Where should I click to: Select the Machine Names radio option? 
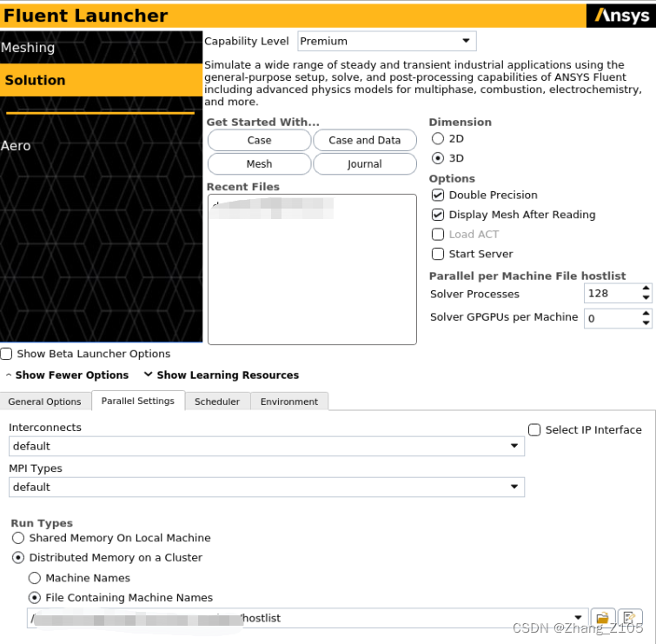coord(34,578)
